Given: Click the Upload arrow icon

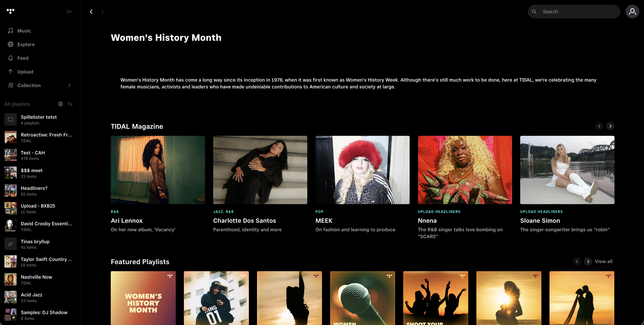Looking at the screenshot, I should (10, 72).
